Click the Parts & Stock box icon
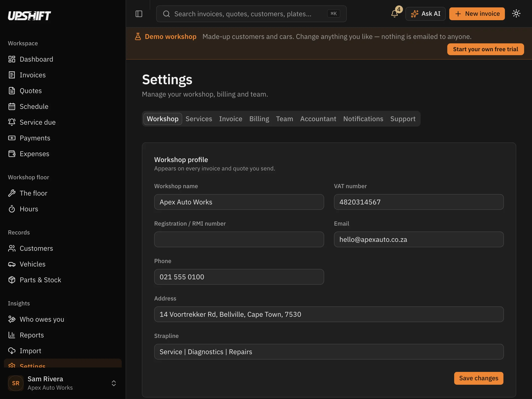532x399 pixels. click(12, 280)
